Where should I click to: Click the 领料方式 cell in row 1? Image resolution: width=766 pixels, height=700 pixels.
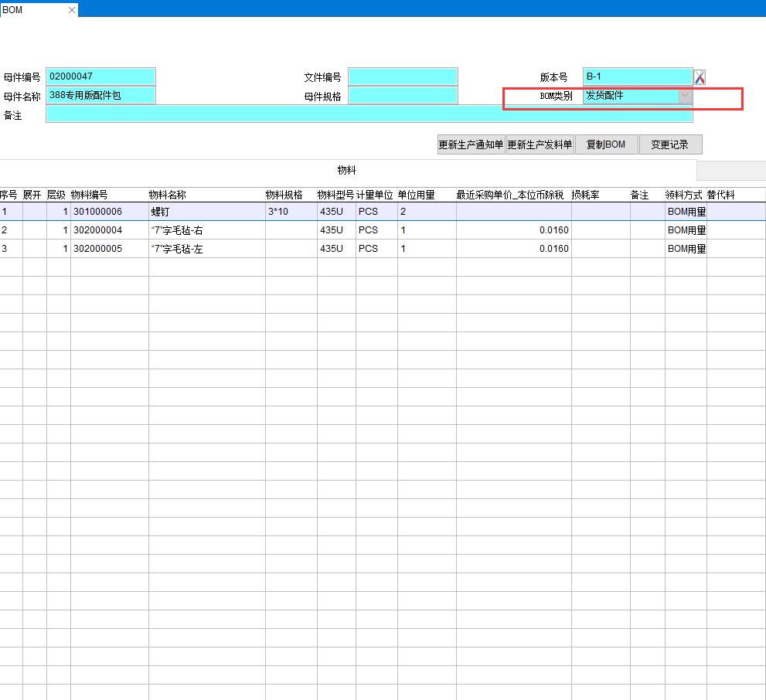tap(686, 212)
